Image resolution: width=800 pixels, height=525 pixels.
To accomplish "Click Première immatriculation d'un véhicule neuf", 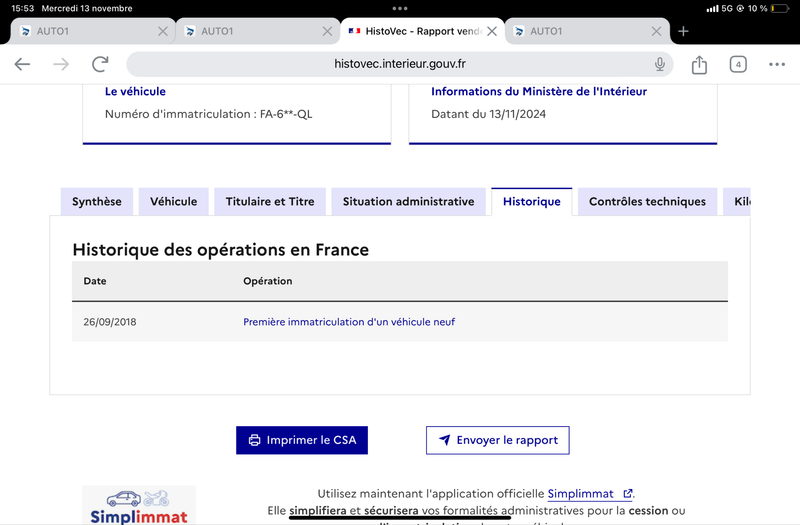I will pos(349,322).
